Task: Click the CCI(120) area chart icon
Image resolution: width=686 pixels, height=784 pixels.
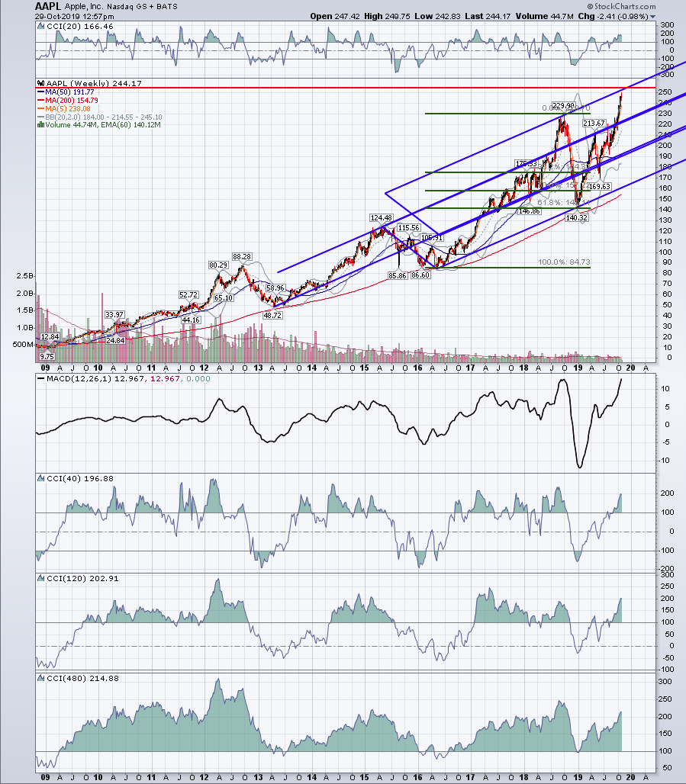Action: [40, 579]
